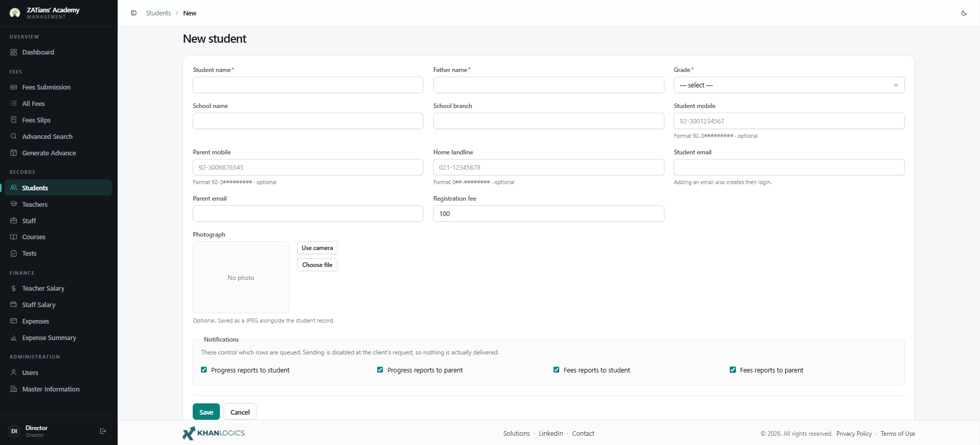
Task: Uncheck Fees reports to parent
Action: [x=733, y=370]
